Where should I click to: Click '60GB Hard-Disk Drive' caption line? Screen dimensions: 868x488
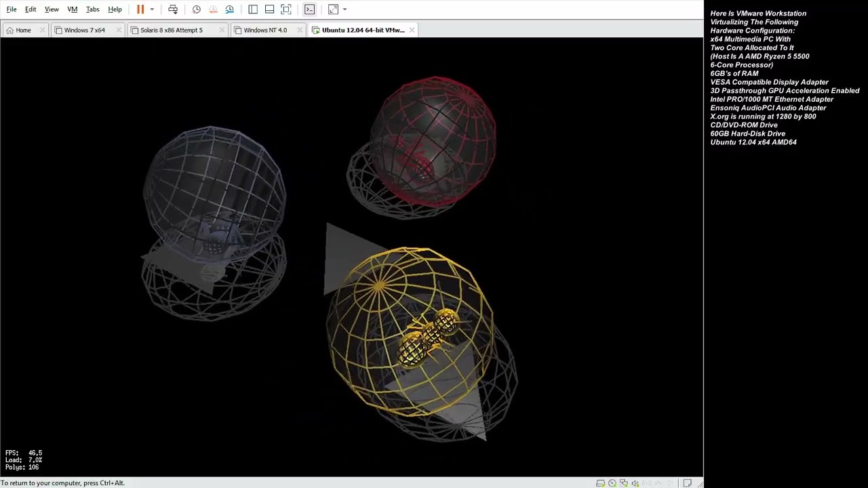pos(747,134)
